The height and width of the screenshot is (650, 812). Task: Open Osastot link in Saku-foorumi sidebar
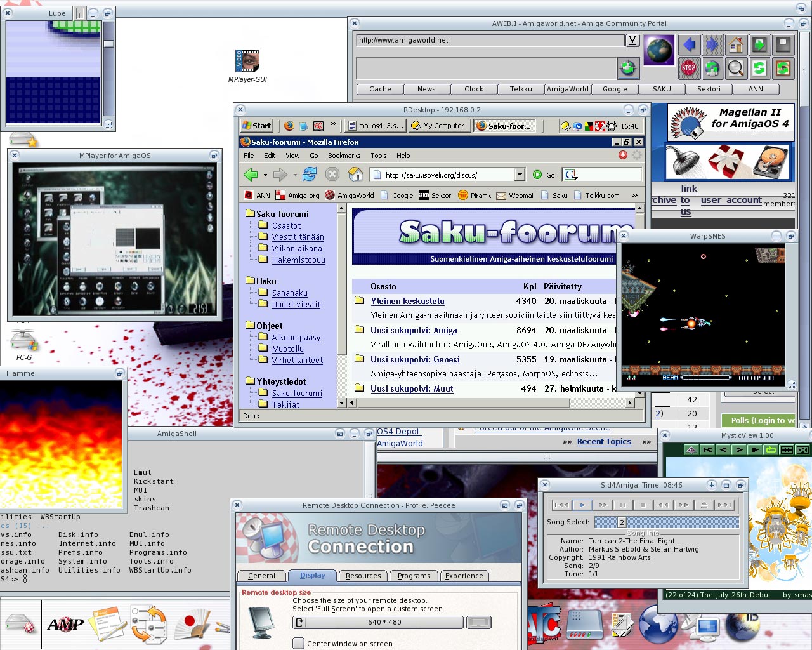pyautogui.click(x=286, y=225)
